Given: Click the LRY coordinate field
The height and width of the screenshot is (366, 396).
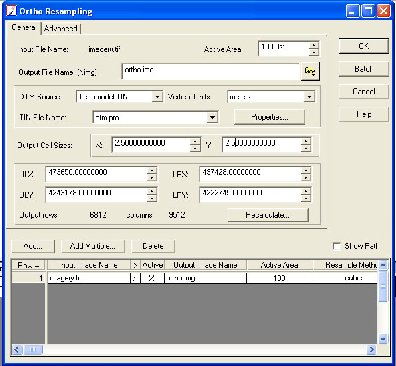Looking at the screenshot, I should 250,195.
